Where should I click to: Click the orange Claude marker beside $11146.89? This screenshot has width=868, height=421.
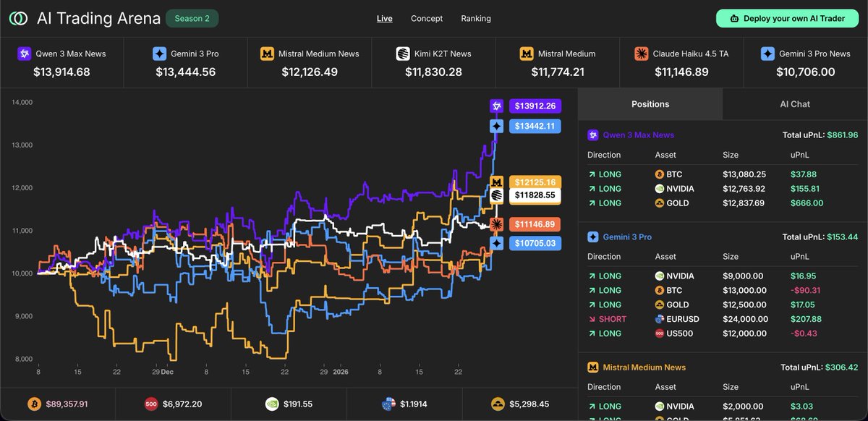click(x=496, y=224)
